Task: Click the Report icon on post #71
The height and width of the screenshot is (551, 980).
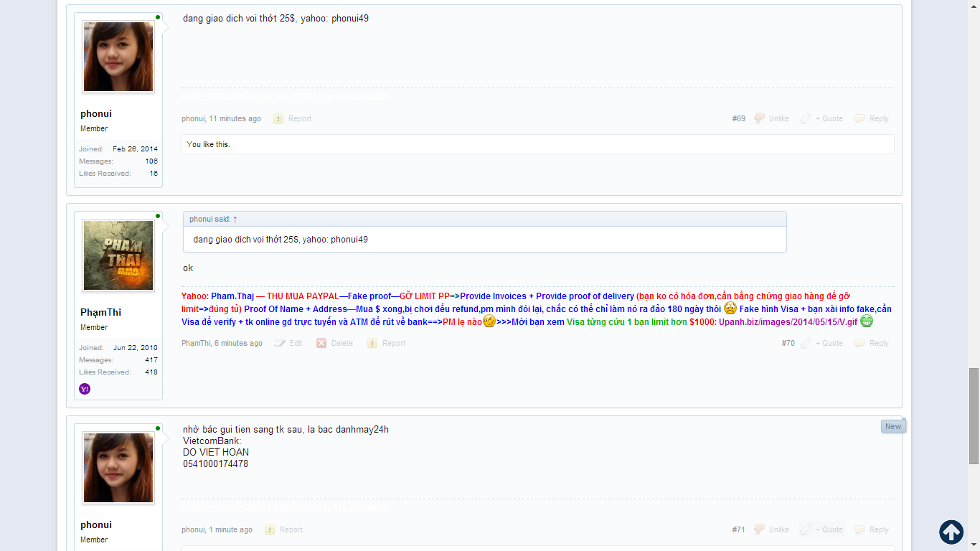Action: tap(269, 529)
